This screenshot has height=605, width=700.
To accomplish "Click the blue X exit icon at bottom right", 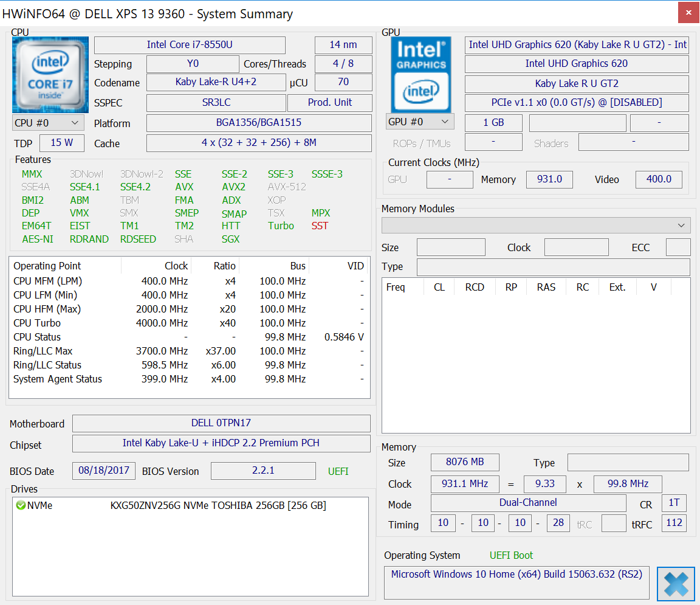I will [x=675, y=583].
